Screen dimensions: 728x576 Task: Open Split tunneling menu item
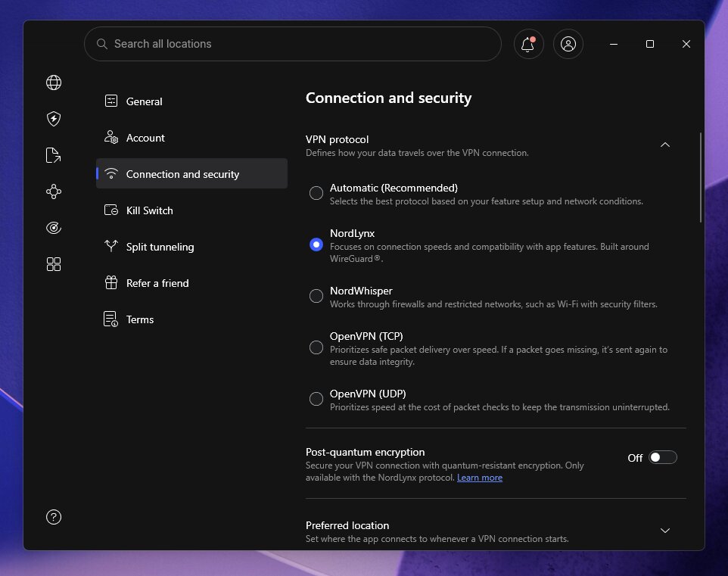pos(191,247)
